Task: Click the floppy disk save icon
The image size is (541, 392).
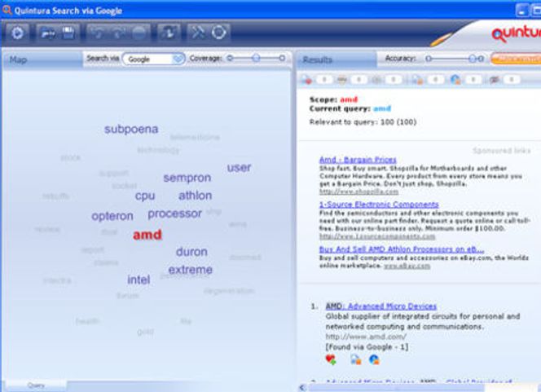Action: pos(68,33)
